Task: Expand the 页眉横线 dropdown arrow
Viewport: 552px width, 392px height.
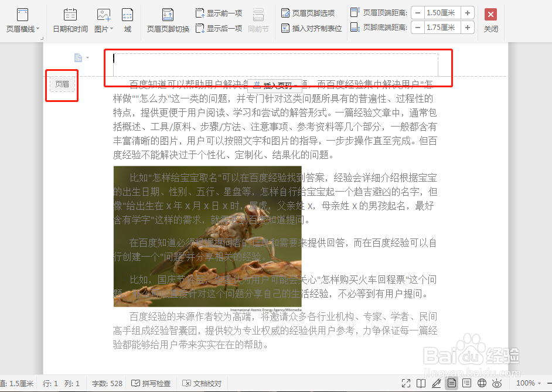Action: click(x=38, y=29)
